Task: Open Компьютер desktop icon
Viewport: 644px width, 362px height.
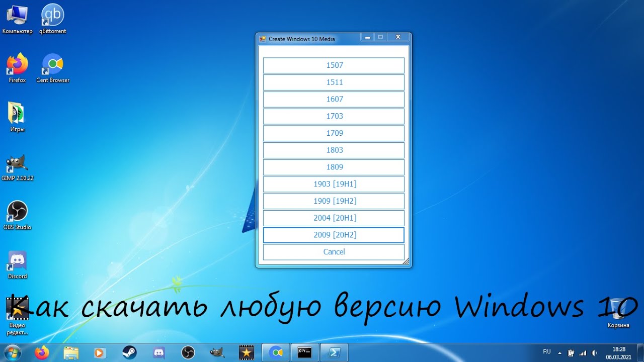Action: (x=17, y=20)
